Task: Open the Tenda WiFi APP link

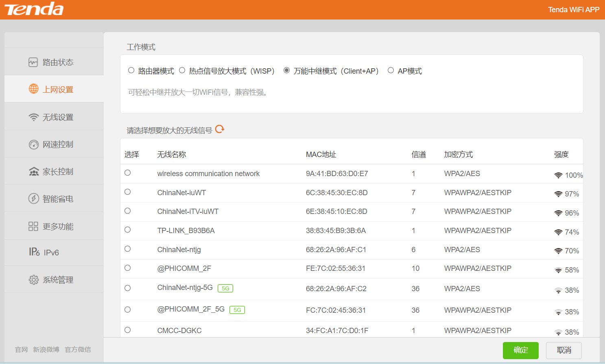Action: click(574, 10)
